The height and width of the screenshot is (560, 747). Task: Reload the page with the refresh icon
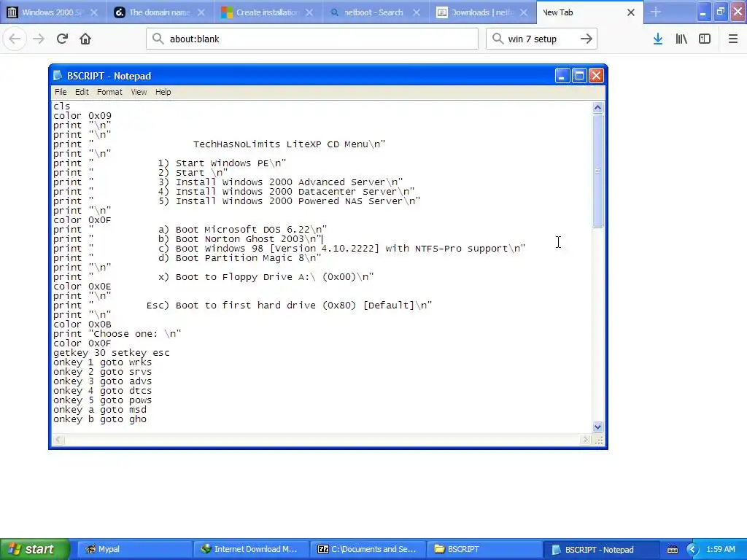tap(62, 39)
